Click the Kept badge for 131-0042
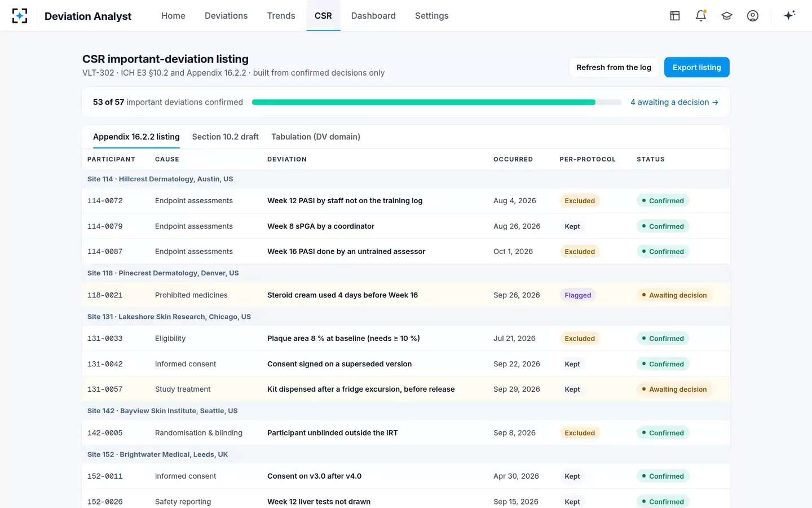 (572, 364)
